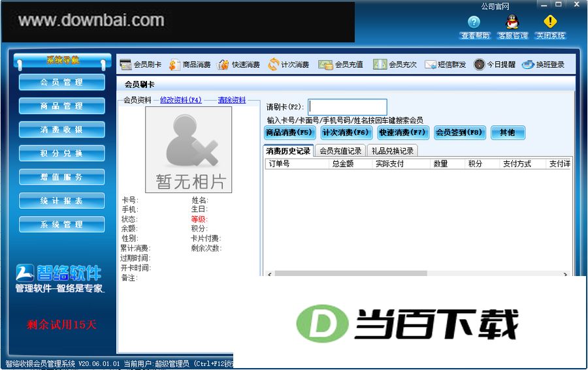Open 会员管理 in the sidebar
This screenshot has height=370, width=588.
pyautogui.click(x=62, y=82)
